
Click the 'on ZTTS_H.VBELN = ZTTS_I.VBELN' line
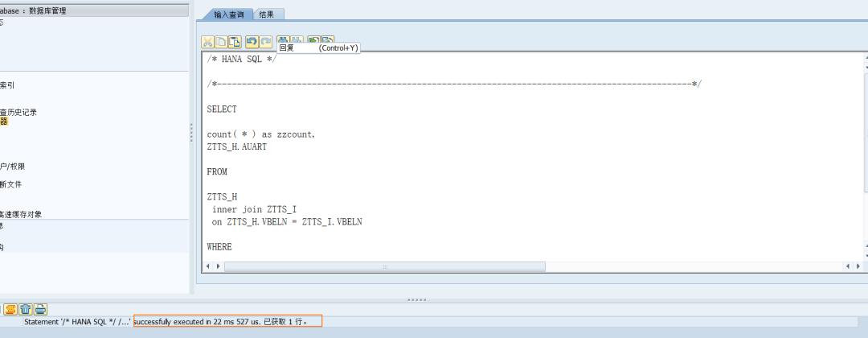pyautogui.click(x=287, y=221)
